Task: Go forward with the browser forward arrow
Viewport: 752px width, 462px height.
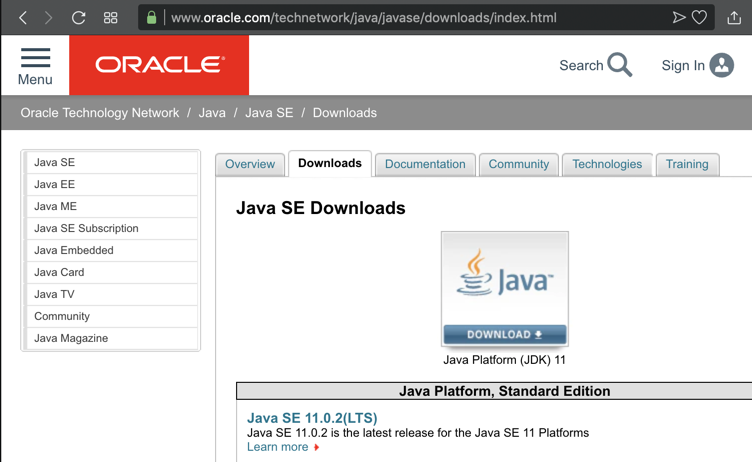Action: point(48,18)
